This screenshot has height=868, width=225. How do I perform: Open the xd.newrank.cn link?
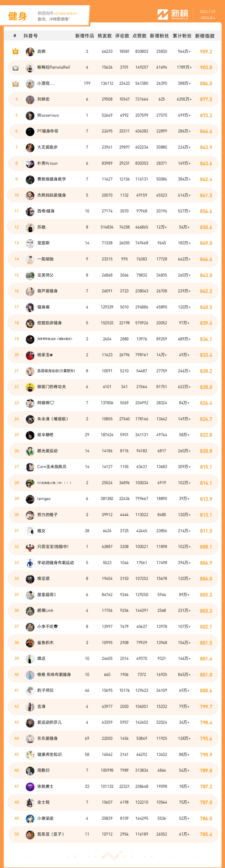[65, 14]
